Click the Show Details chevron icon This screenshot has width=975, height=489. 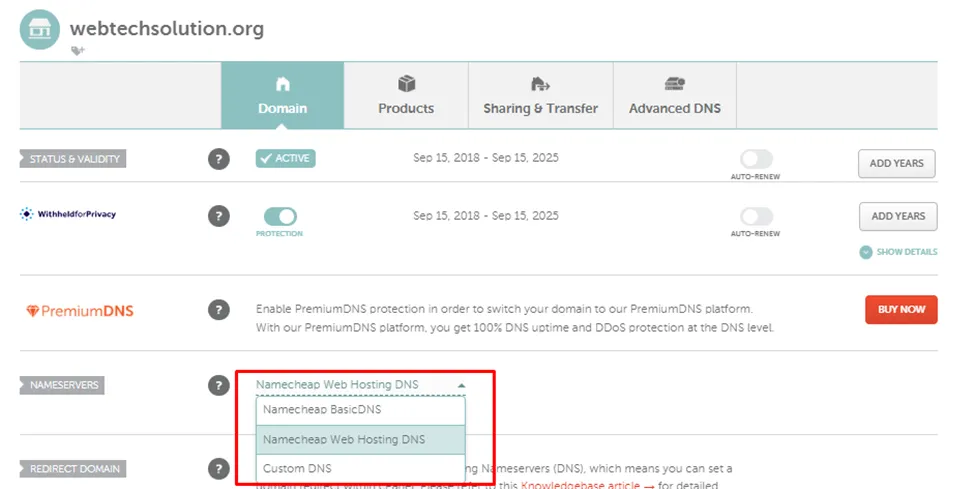click(x=866, y=252)
